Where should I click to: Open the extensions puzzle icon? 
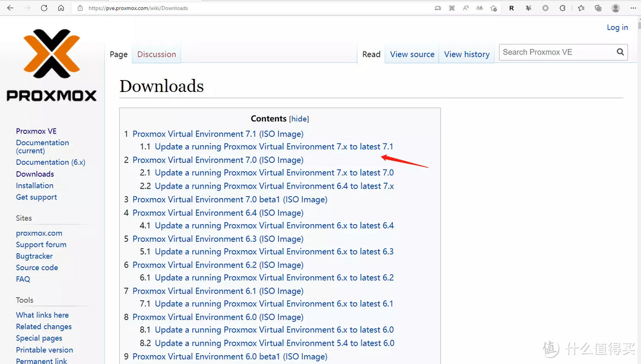(563, 8)
